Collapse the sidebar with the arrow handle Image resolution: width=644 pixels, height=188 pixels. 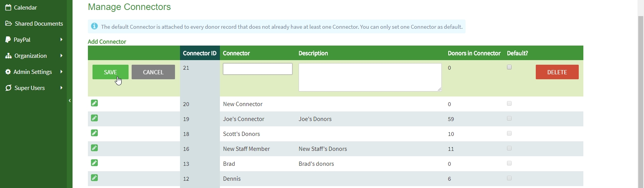tap(70, 101)
